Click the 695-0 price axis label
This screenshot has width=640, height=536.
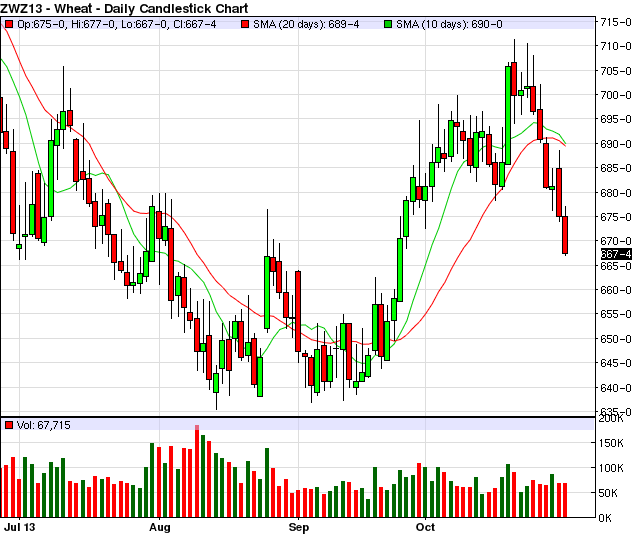(x=616, y=119)
